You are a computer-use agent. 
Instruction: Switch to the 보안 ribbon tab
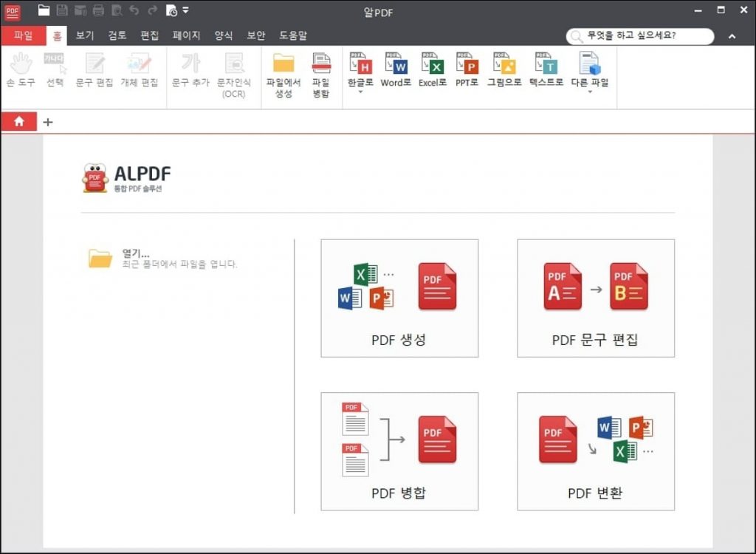pos(256,35)
